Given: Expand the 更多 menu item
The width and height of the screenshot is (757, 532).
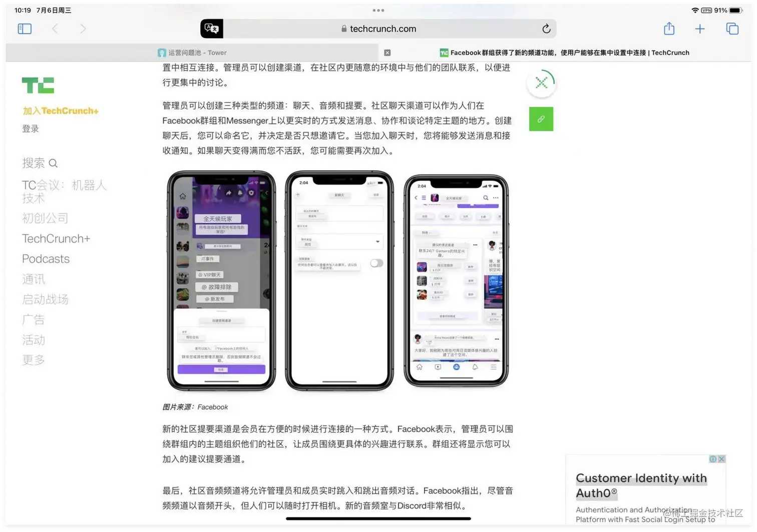Looking at the screenshot, I should pos(34,360).
